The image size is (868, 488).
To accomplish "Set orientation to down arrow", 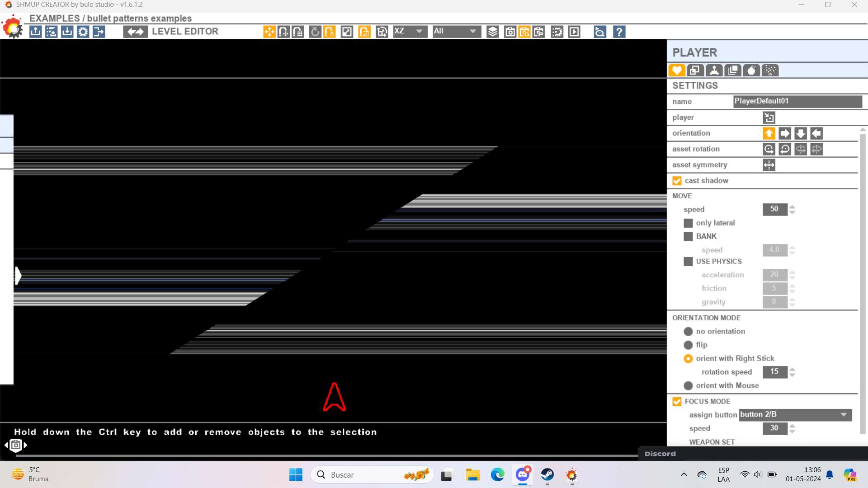I will [801, 133].
